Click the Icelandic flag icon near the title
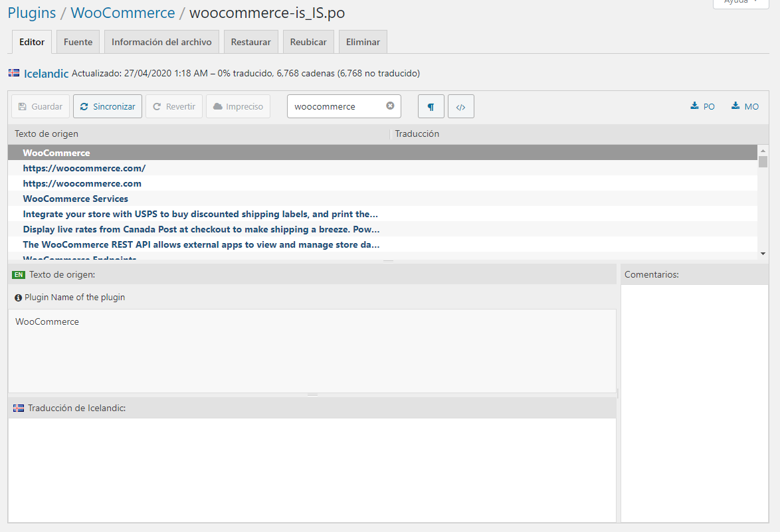Screen dimensions: 780x532 point(14,72)
